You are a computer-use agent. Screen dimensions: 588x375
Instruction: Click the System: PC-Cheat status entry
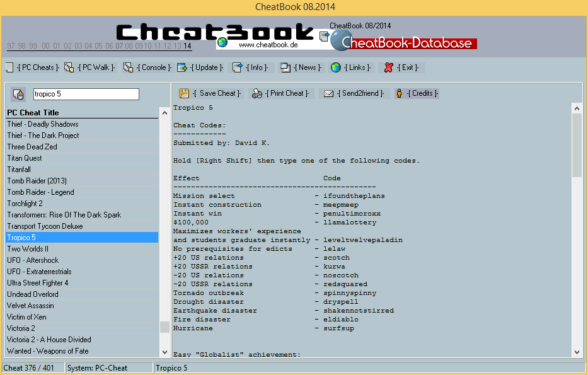pos(109,368)
